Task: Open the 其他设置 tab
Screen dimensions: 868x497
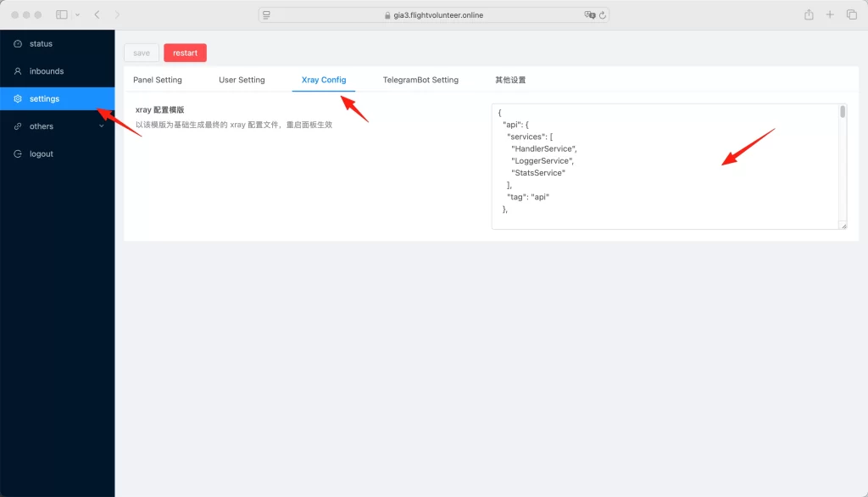Action: 510,80
